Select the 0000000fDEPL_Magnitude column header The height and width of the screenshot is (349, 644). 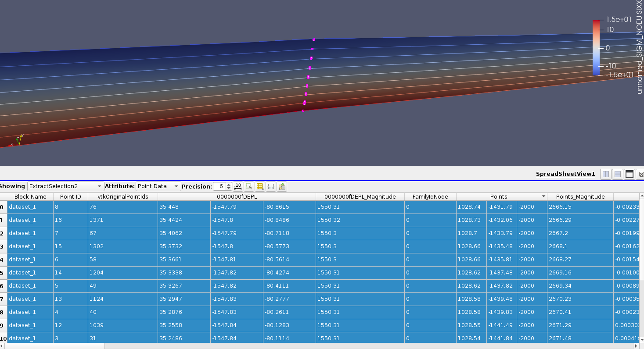point(360,197)
